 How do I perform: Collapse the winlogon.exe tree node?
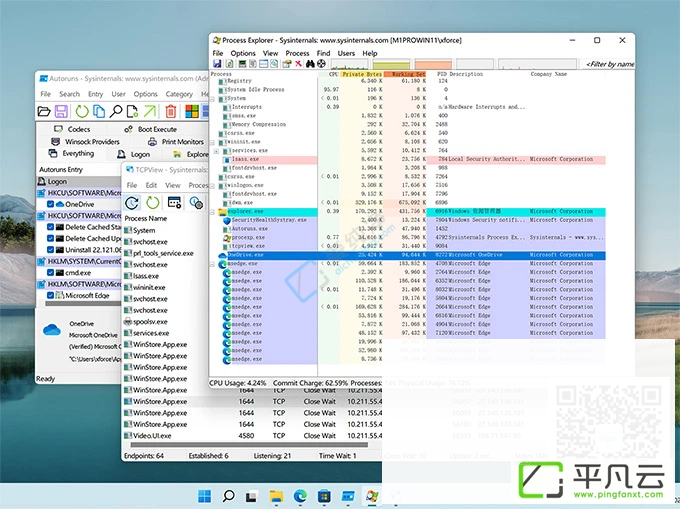(x=212, y=186)
